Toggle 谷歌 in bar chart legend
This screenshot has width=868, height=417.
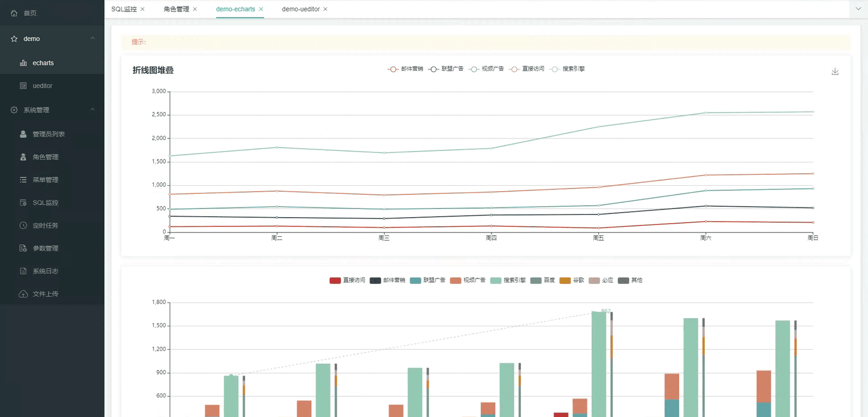pos(572,280)
